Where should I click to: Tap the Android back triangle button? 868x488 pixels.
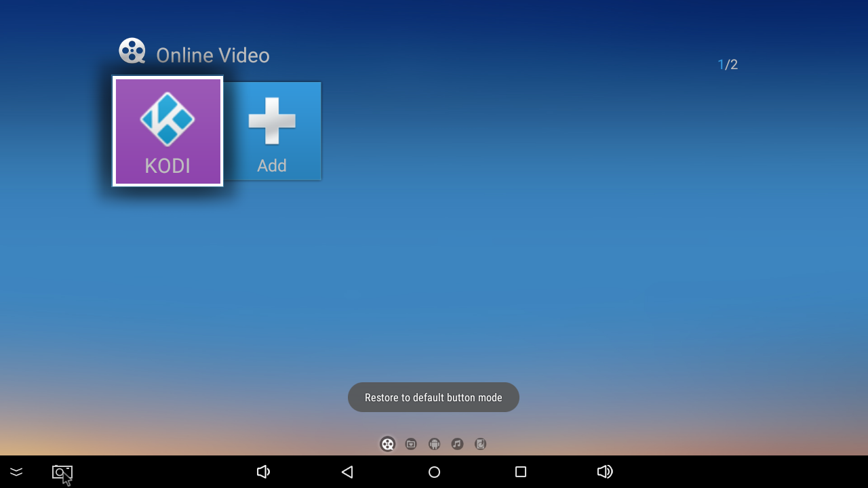coord(347,472)
